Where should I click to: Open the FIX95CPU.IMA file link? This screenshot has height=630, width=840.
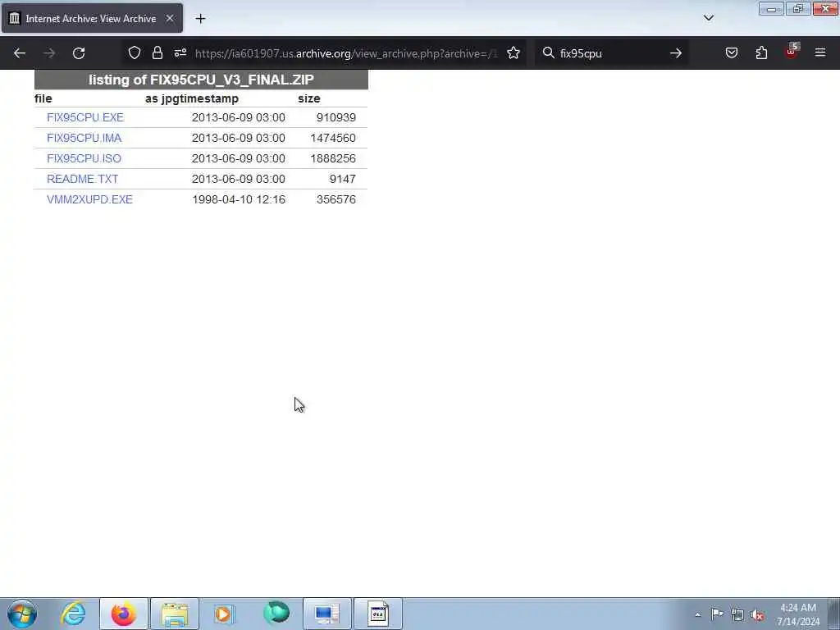pyautogui.click(x=84, y=138)
